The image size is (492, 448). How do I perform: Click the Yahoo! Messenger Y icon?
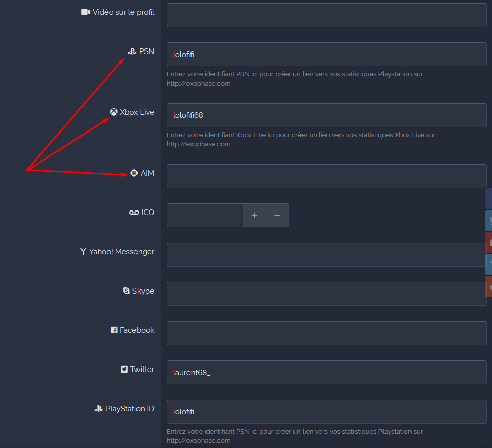[83, 252]
